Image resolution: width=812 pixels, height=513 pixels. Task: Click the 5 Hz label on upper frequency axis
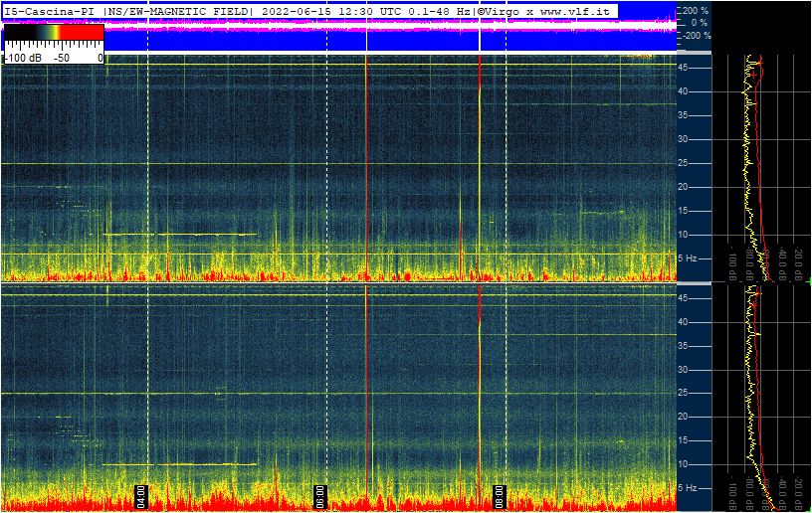point(687,258)
